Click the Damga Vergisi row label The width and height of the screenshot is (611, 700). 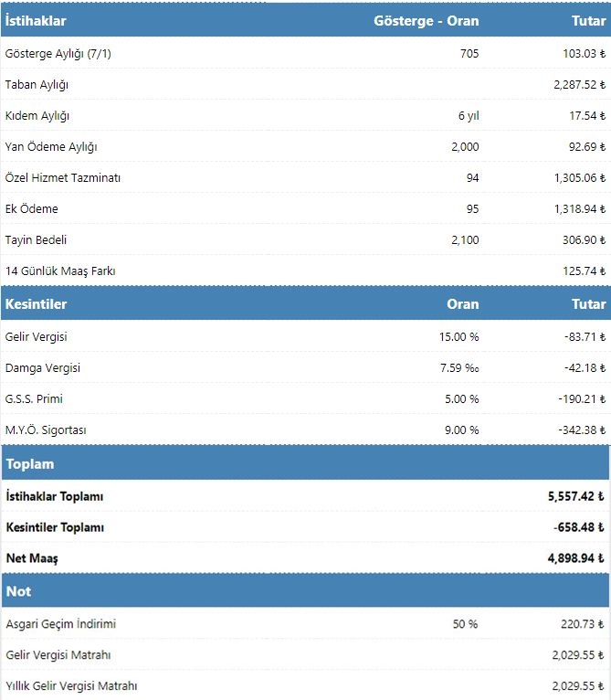tap(43, 368)
